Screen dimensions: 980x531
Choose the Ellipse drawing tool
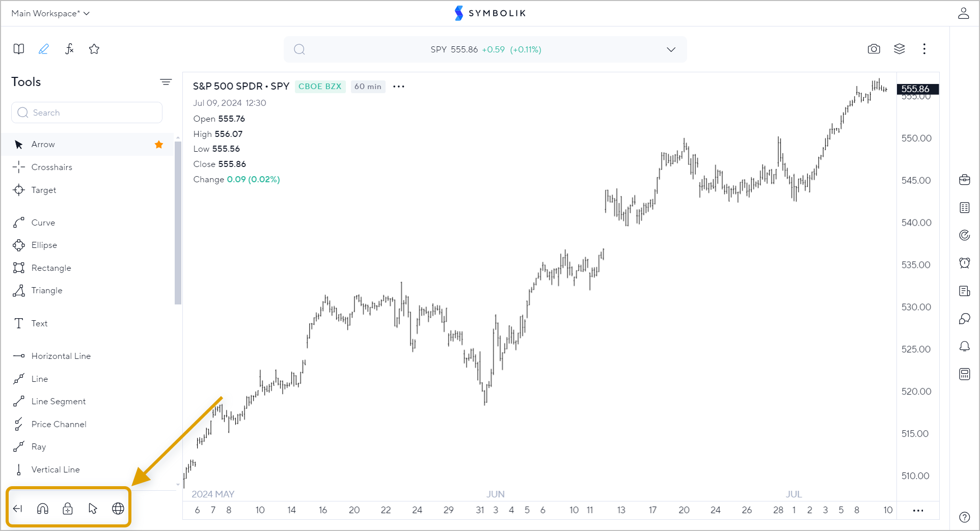tap(45, 245)
